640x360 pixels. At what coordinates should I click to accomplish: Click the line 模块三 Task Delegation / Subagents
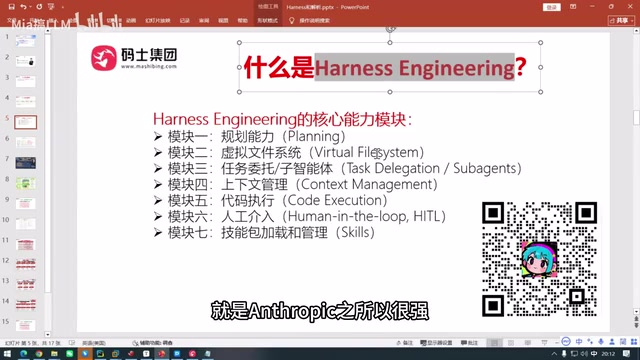click(338, 168)
